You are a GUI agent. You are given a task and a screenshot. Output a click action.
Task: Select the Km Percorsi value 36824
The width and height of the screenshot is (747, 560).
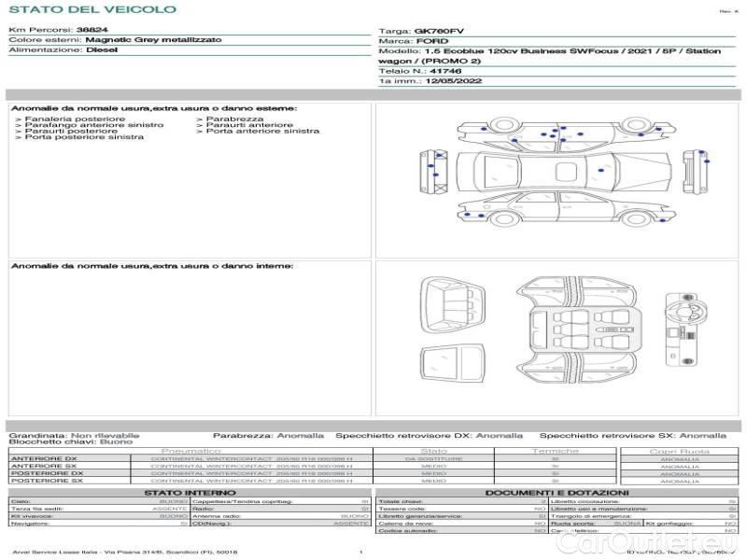click(92, 30)
